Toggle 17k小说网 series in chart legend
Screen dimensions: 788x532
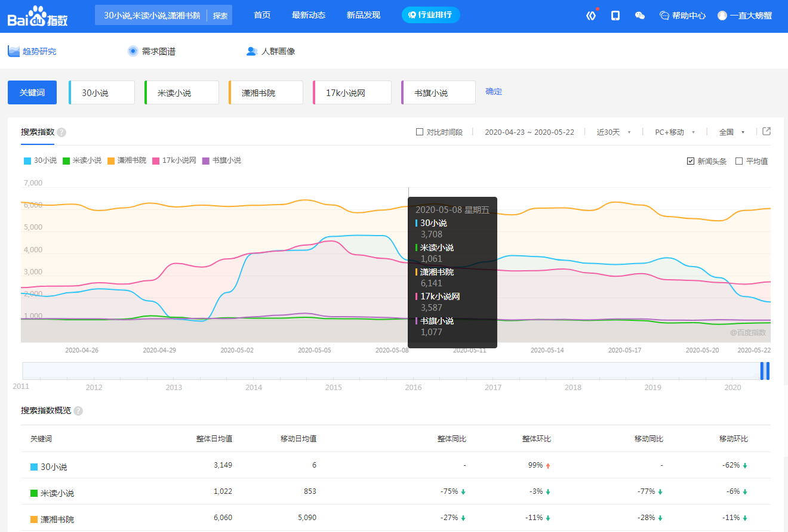[174, 160]
